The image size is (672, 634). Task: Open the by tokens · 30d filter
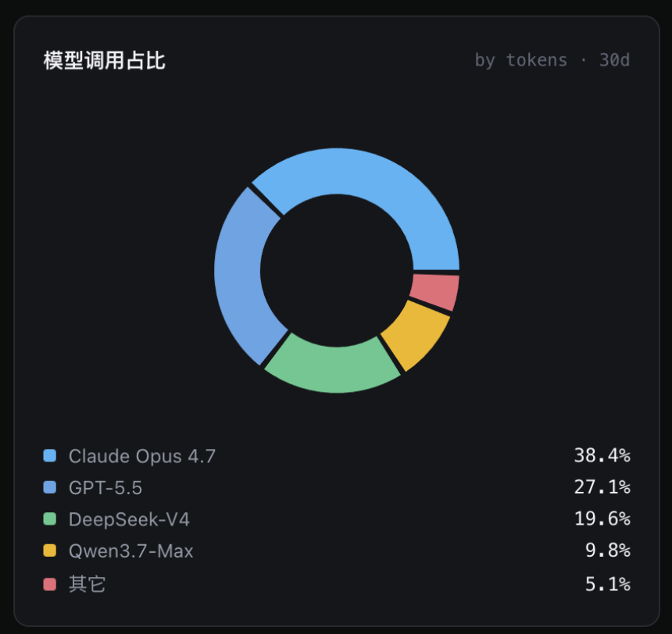[552, 60]
